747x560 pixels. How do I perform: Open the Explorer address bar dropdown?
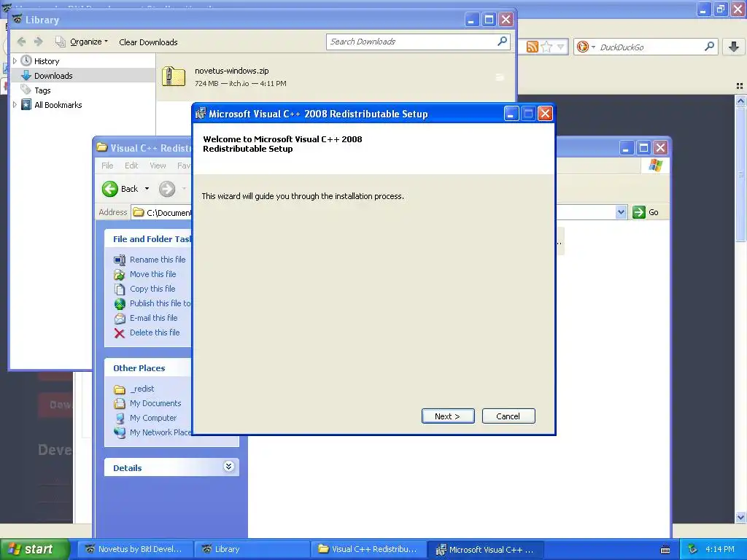(621, 212)
